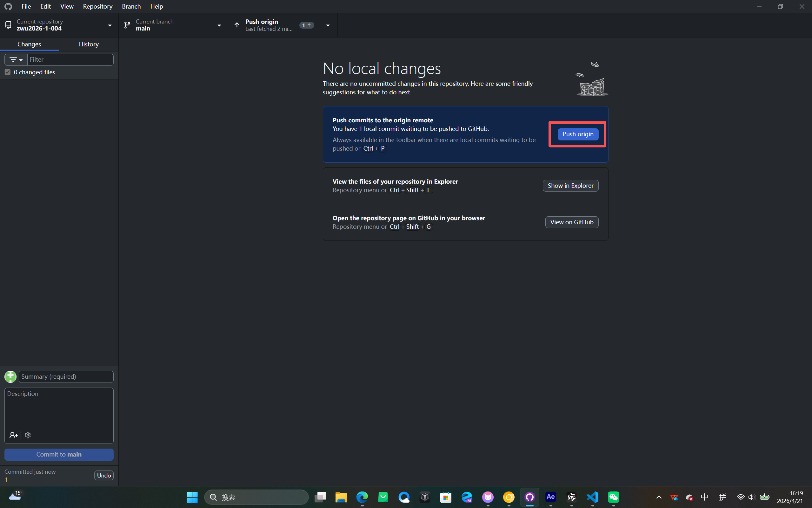Screen dimensions: 812x508
Task: Undo the last commit
Action: (x=104, y=475)
